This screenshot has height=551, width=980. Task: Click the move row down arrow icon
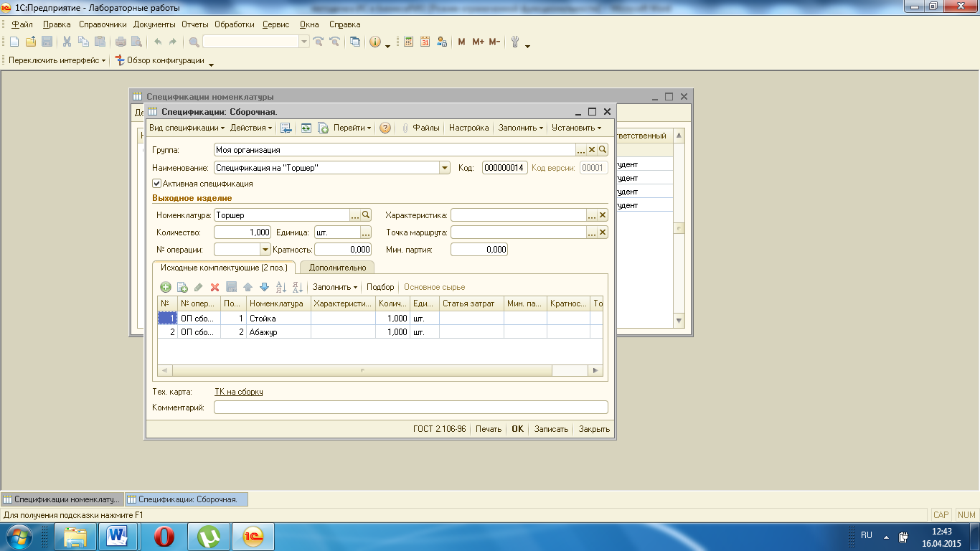tap(264, 287)
